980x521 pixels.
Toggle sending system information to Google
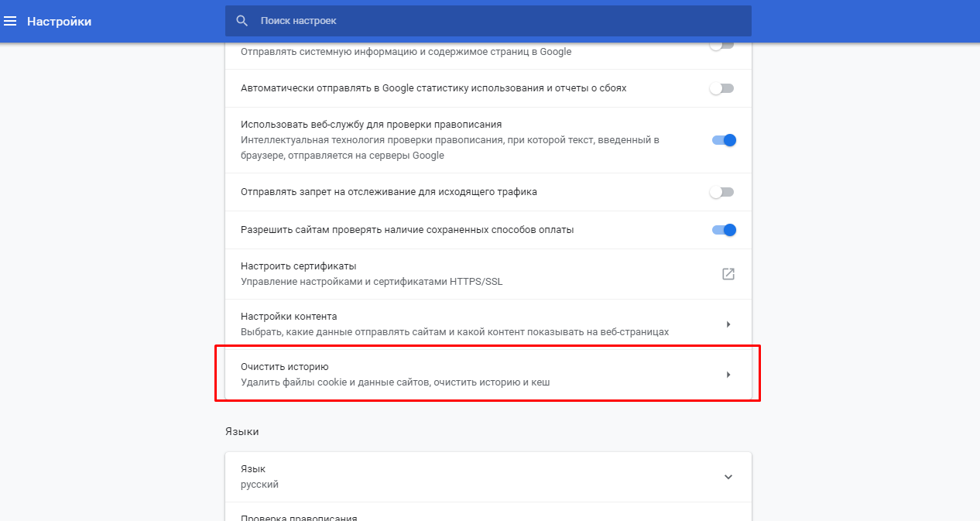[x=721, y=46]
